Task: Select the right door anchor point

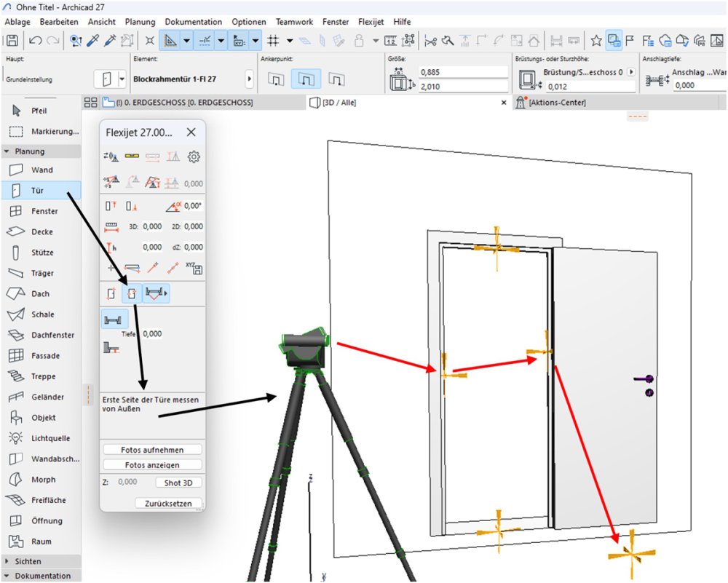Action: coord(336,79)
